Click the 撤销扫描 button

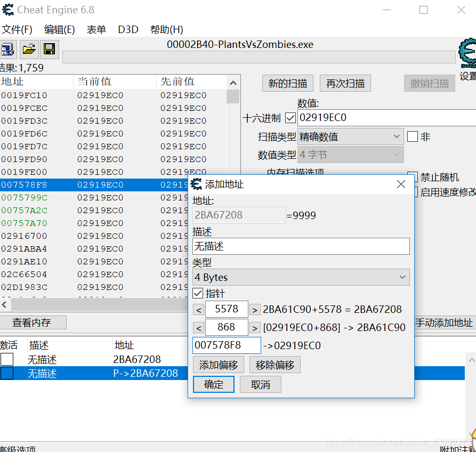point(429,83)
